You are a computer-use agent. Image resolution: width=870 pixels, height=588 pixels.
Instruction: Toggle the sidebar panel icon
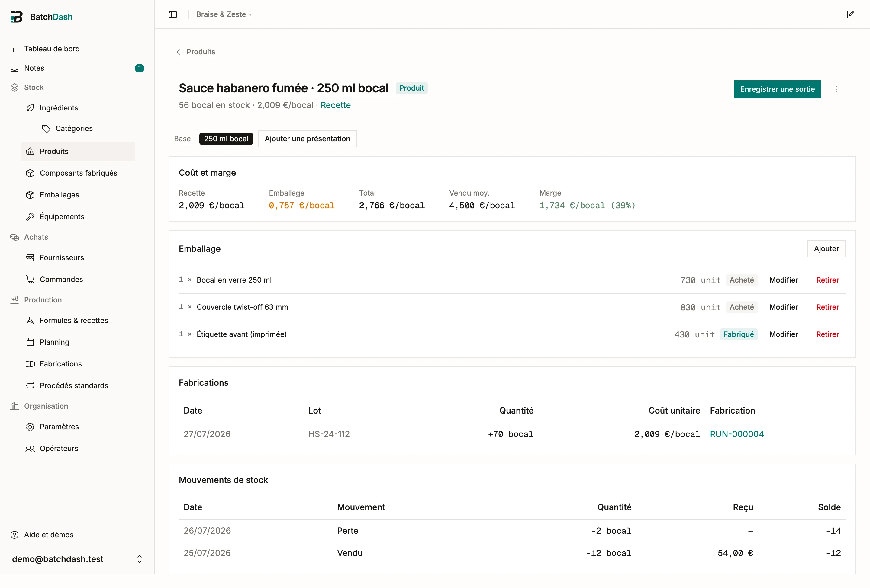click(x=172, y=14)
